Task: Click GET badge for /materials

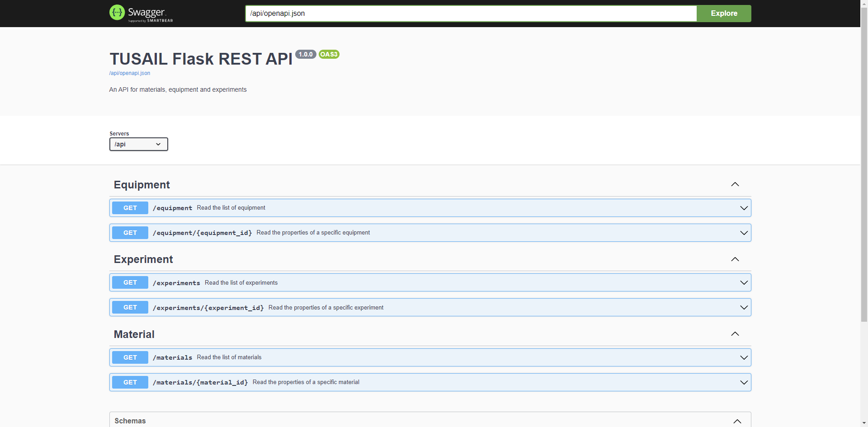Action: (x=130, y=357)
